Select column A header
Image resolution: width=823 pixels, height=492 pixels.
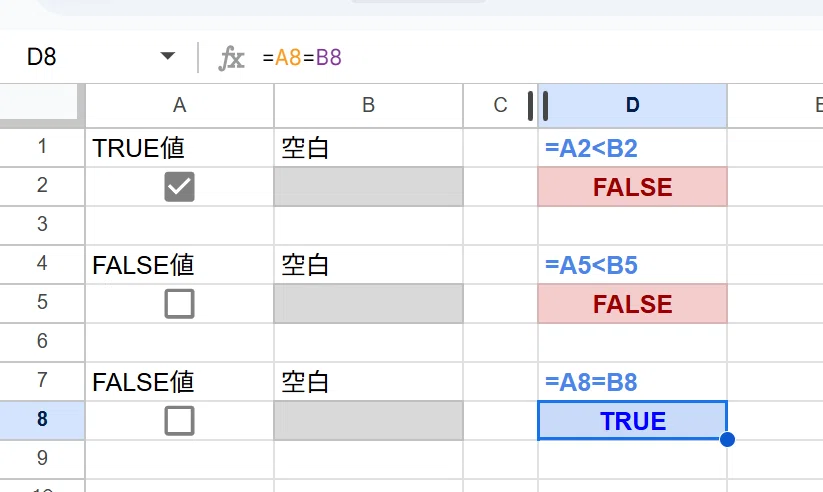(180, 105)
